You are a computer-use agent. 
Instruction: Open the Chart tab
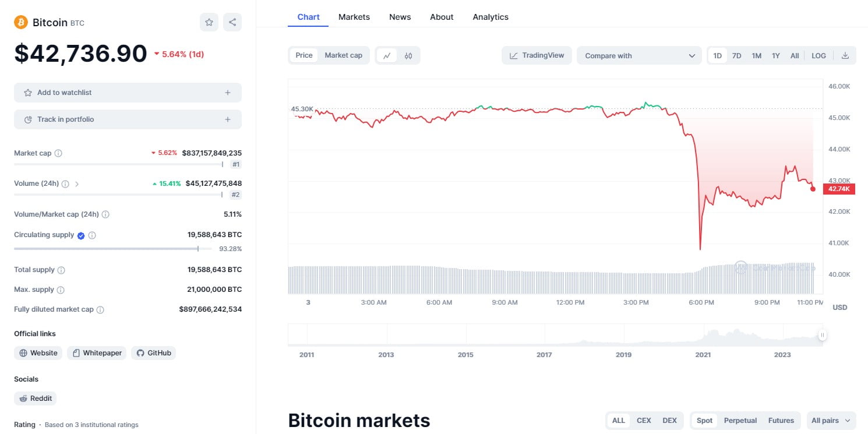[x=308, y=17]
